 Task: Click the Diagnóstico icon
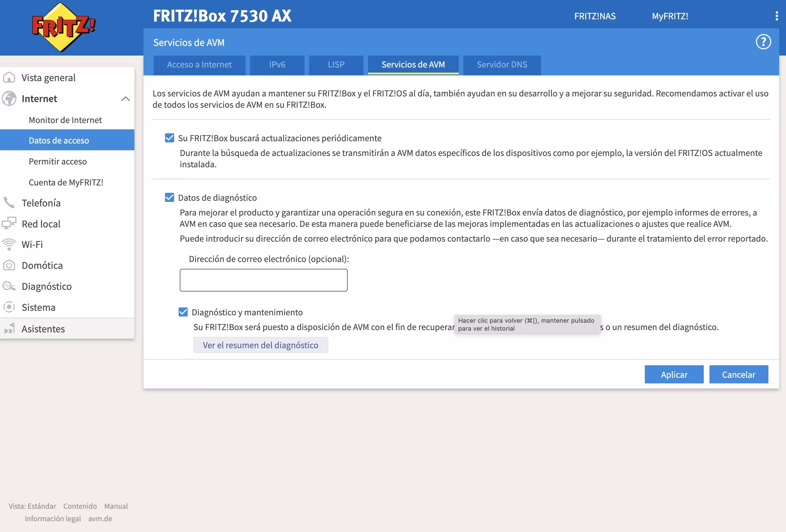click(9, 286)
